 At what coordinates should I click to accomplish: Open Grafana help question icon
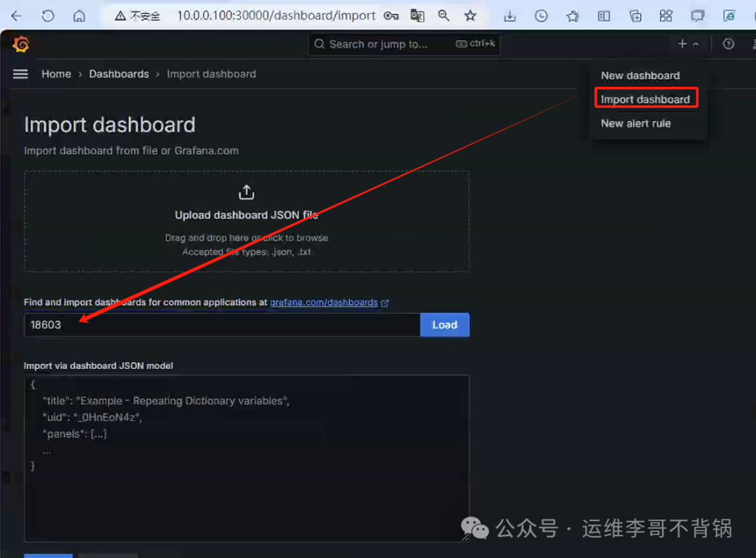point(729,44)
